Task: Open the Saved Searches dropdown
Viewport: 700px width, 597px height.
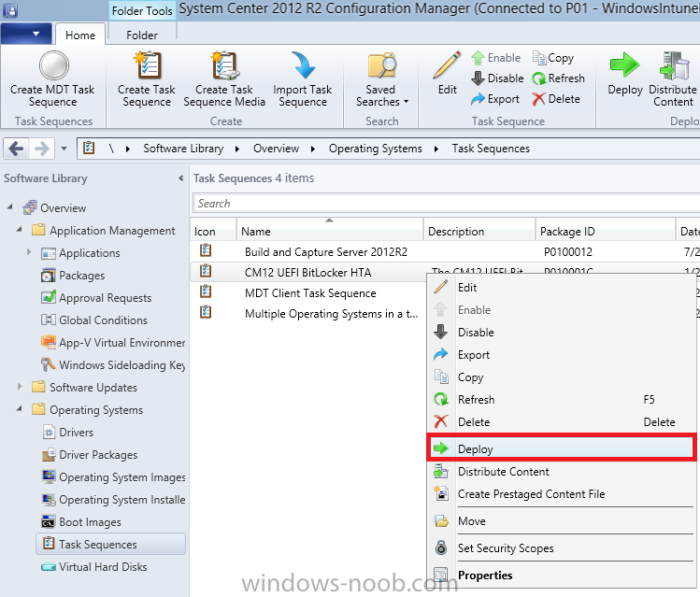Action: click(382, 79)
